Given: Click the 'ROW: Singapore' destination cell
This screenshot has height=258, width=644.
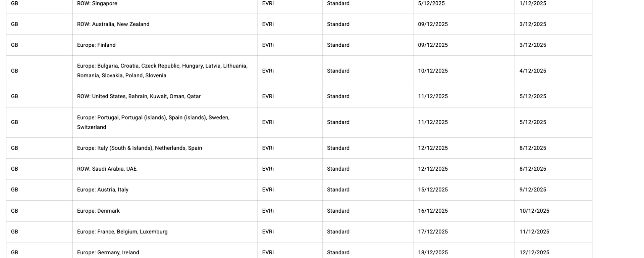Looking at the screenshot, I should coord(97,4).
